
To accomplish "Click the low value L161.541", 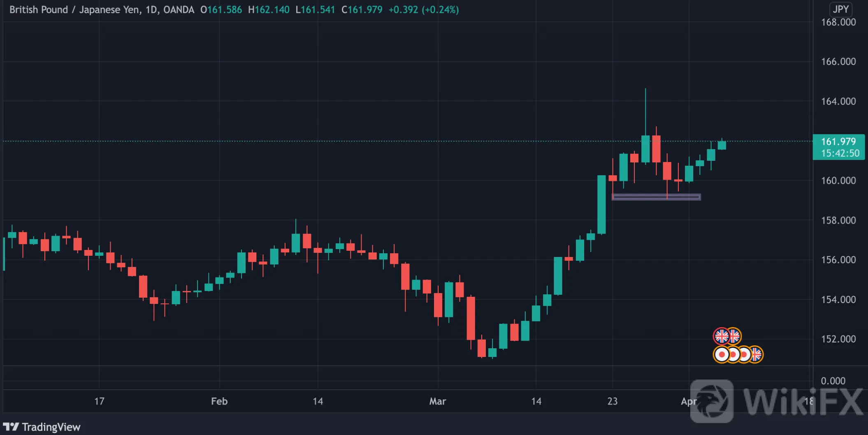I will pyautogui.click(x=315, y=9).
